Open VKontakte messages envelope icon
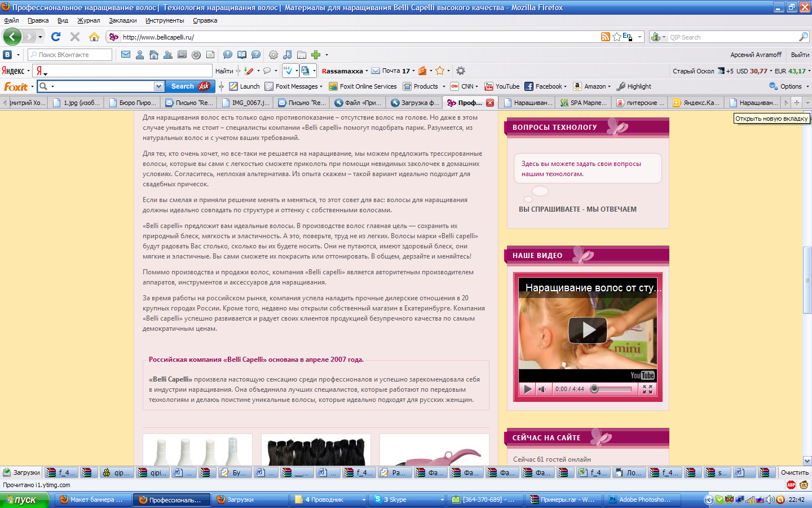 tap(126, 55)
